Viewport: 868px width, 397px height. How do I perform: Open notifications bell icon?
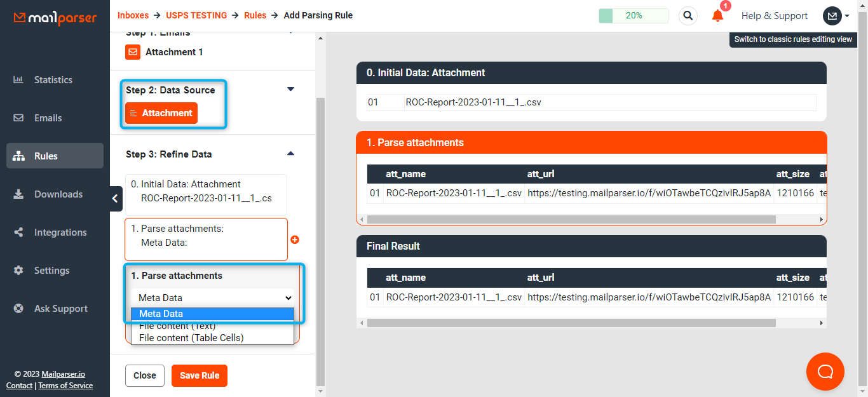point(718,16)
